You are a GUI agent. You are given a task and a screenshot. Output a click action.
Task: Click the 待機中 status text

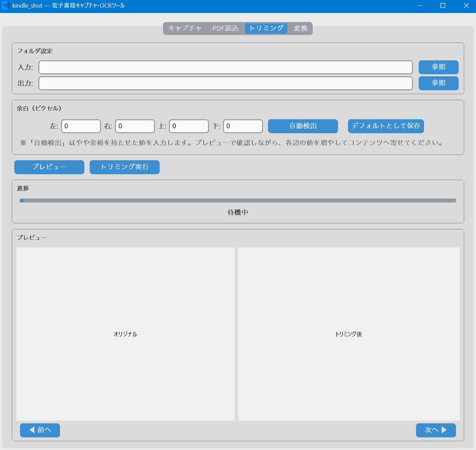[x=238, y=213]
